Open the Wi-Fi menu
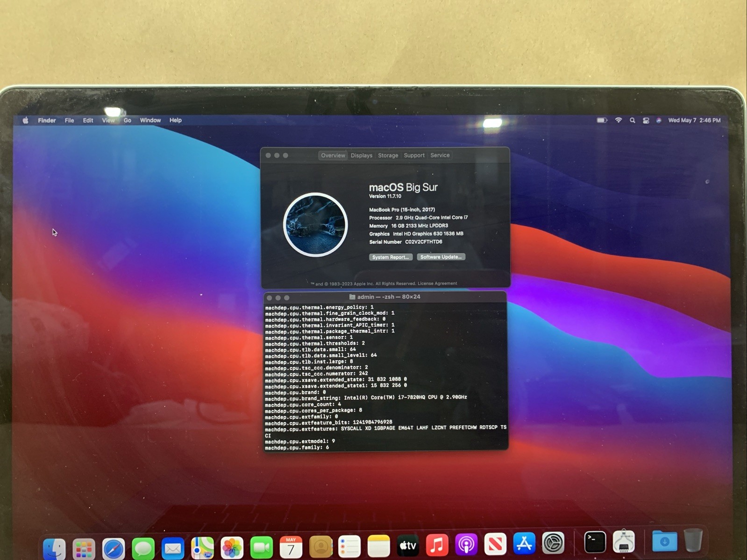747x560 pixels. [x=619, y=121]
